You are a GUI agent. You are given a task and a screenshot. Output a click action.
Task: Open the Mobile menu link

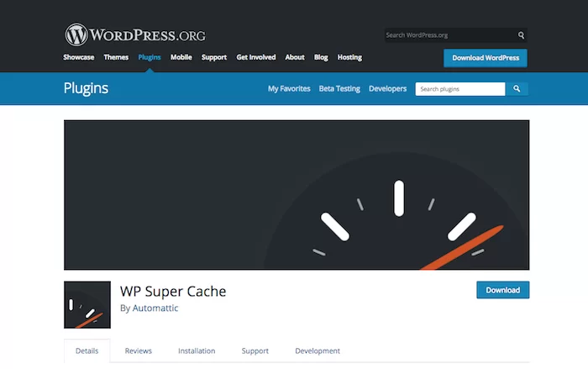click(x=181, y=57)
